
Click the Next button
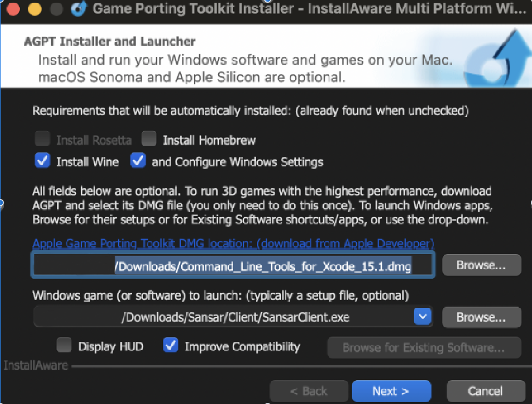[391, 391]
